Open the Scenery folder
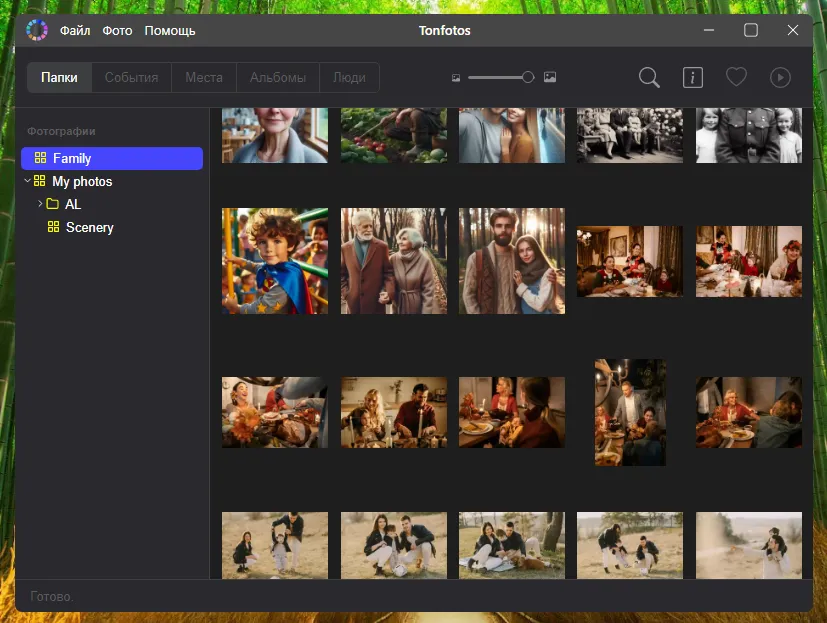 (89, 227)
